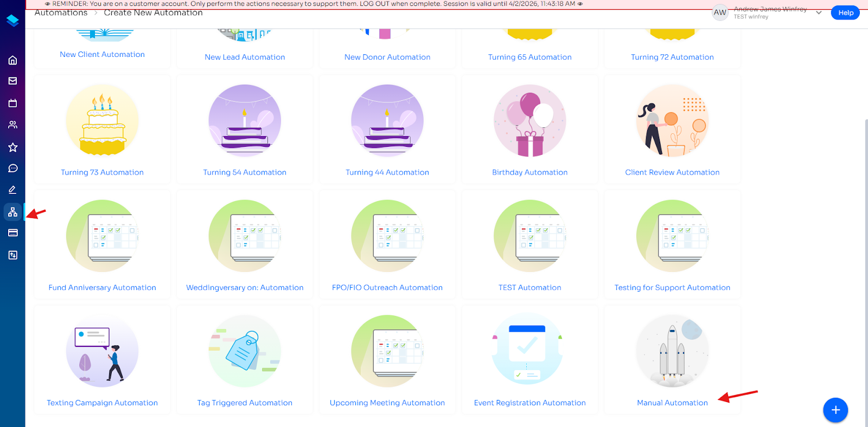Click the Birthday balloons gift thumbnail
868x427 pixels.
pos(530,120)
